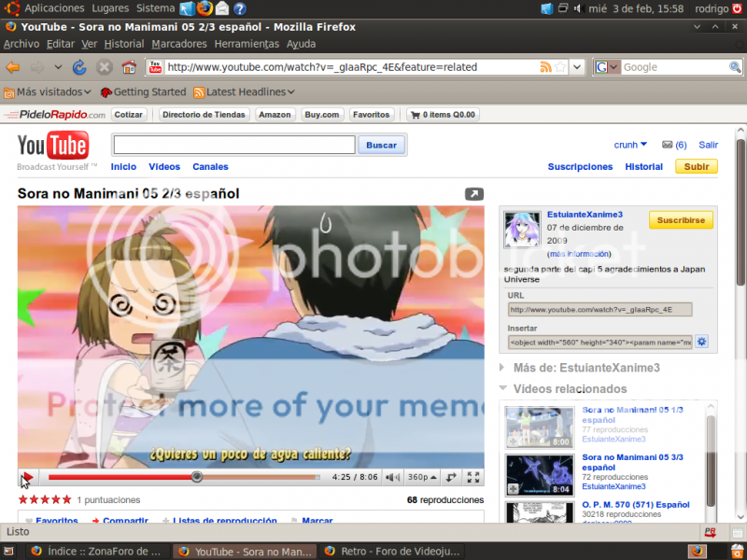Click the play button on video player
The height and width of the screenshot is (560, 747).
[28, 477]
